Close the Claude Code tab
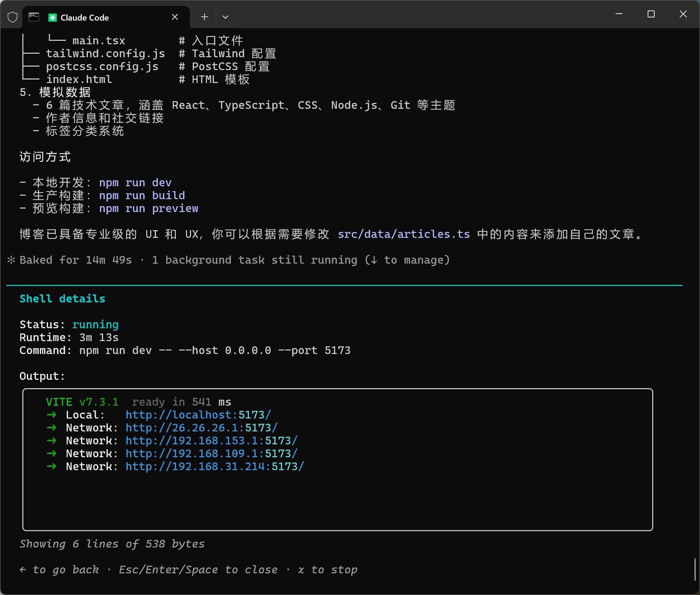 point(175,17)
